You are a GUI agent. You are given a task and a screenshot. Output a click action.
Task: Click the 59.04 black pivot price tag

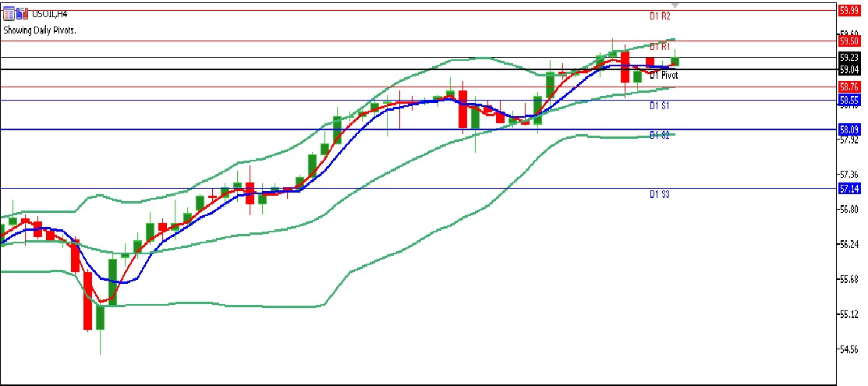[849, 69]
